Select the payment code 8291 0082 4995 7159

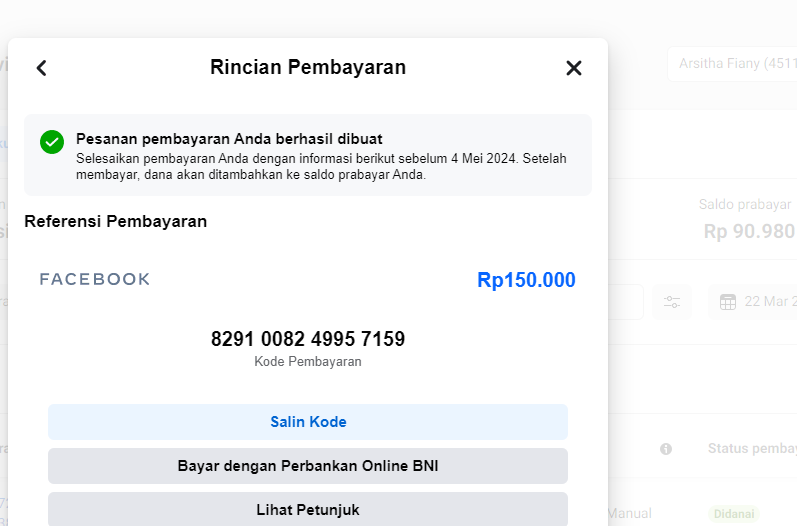coord(308,339)
